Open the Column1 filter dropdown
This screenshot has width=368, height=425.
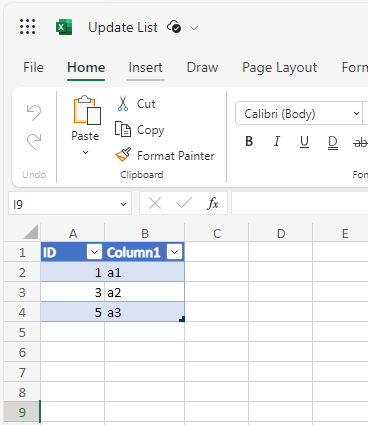pos(175,252)
